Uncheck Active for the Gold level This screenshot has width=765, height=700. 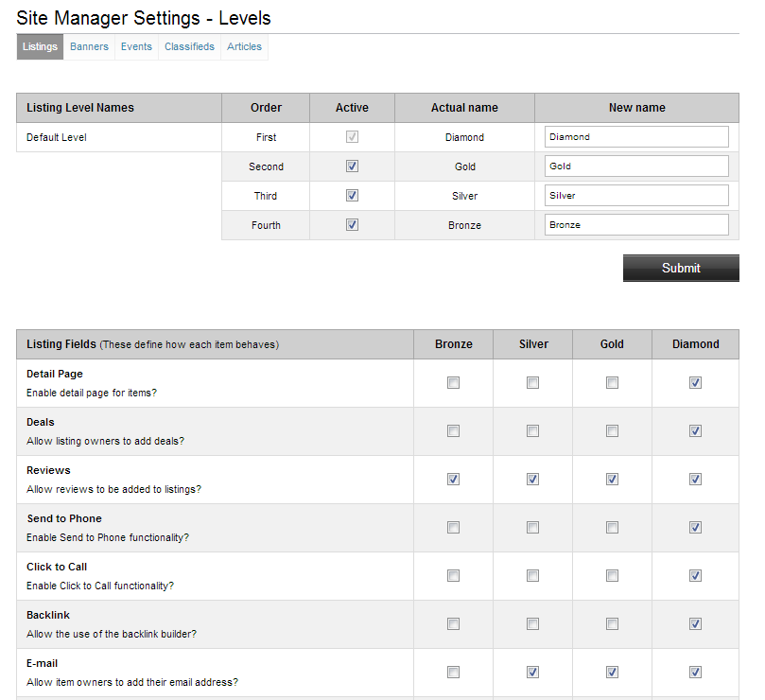[352, 166]
